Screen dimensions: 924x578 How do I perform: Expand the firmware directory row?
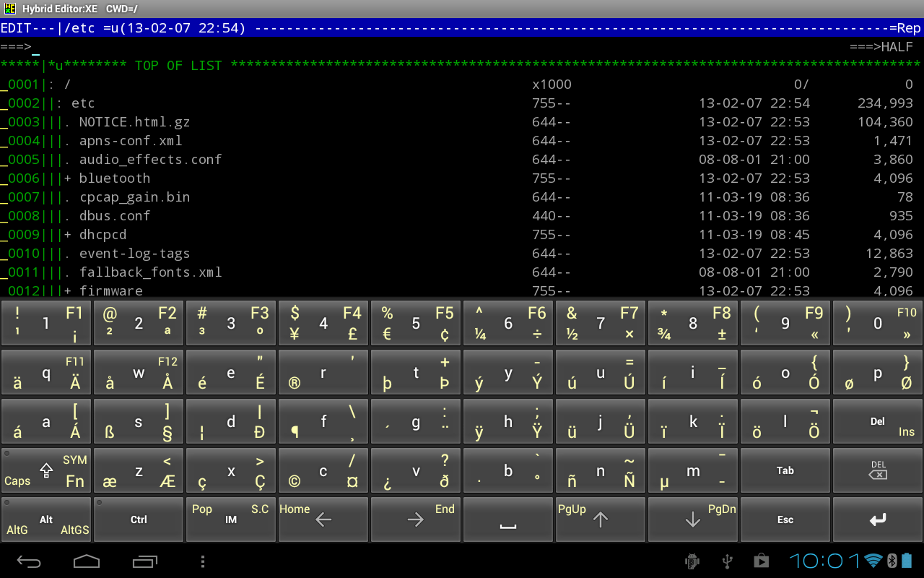click(462, 290)
